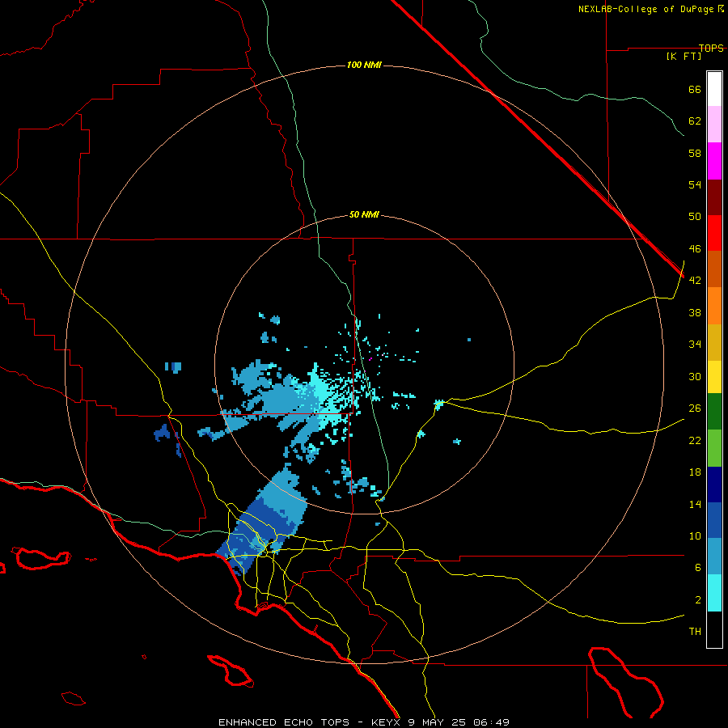Click the 58 legend value
Viewport: 728px width, 728px height.
[x=695, y=153]
